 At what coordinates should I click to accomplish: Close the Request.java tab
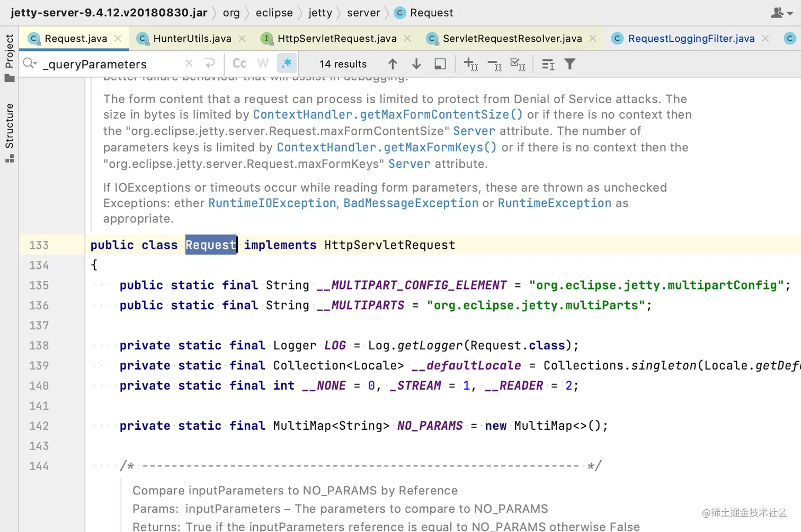pyautogui.click(x=118, y=38)
